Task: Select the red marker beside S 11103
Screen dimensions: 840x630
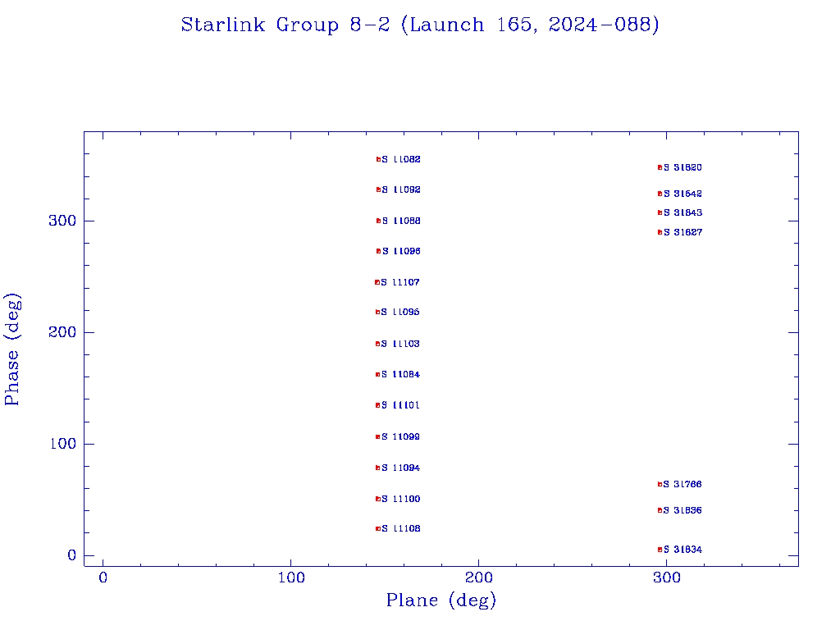Action: point(377,344)
